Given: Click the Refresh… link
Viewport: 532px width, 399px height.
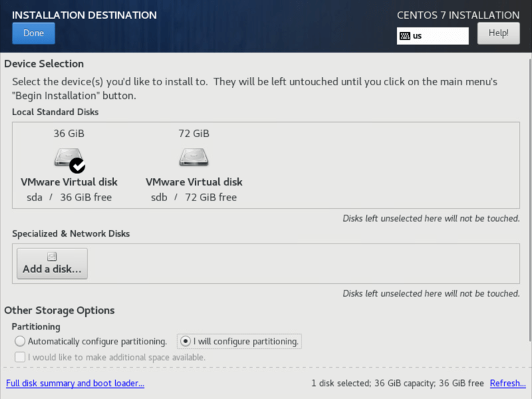Looking at the screenshot, I should click(507, 383).
